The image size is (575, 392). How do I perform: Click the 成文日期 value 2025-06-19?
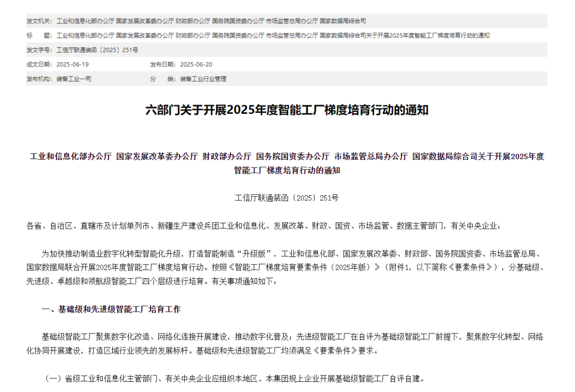click(x=73, y=64)
